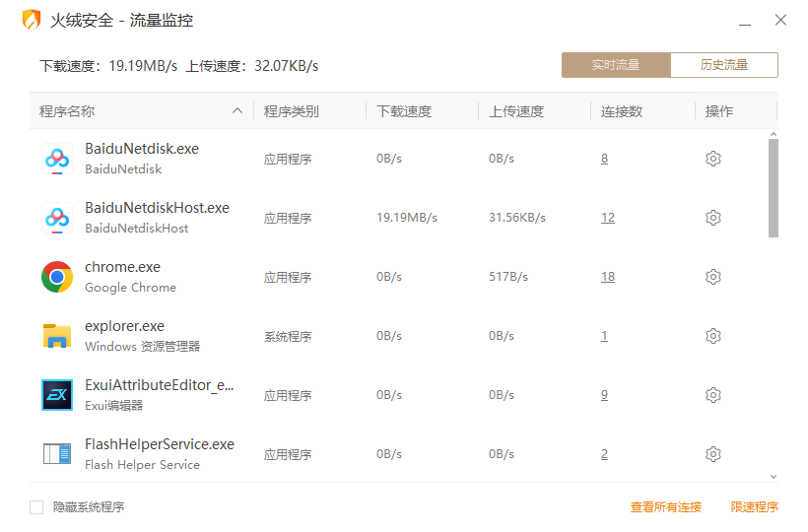808x532 pixels.
Task: Sort by 程序名称 column arrow
Action: tap(237, 111)
